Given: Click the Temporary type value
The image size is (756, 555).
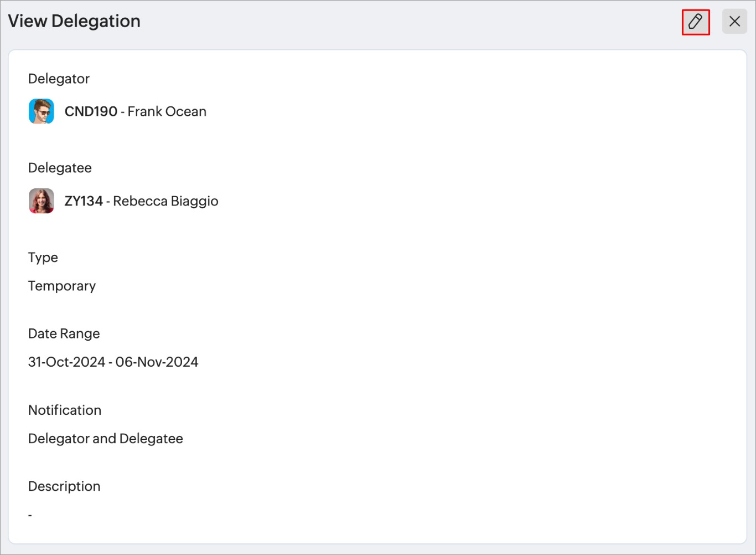Looking at the screenshot, I should [x=62, y=286].
